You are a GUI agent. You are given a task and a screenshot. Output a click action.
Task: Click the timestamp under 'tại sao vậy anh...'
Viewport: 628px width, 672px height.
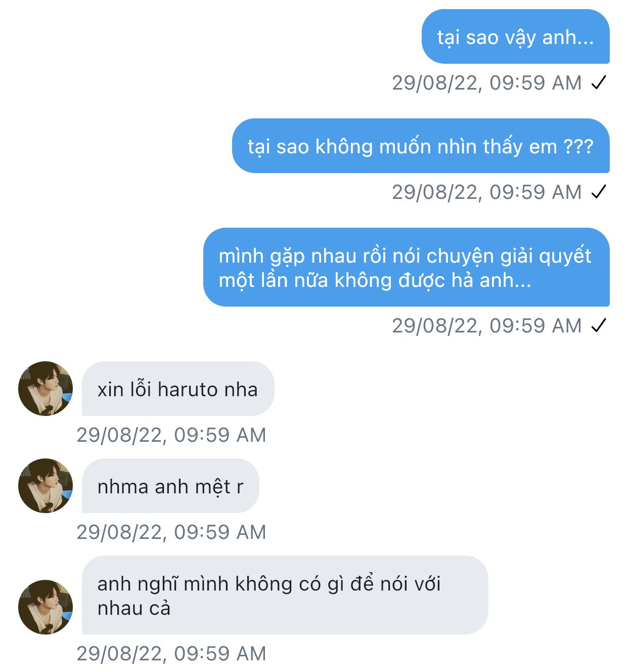(486, 82)
